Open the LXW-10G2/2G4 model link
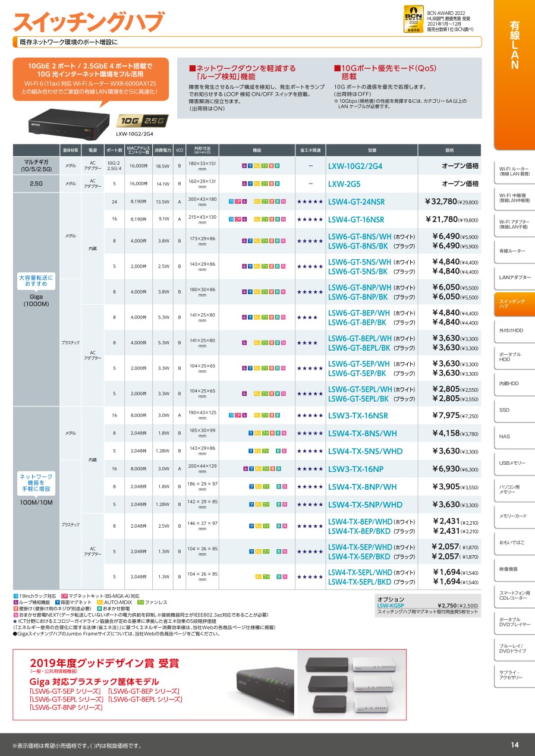The height and width of the screenshot is (756, 535). [355, 166]
